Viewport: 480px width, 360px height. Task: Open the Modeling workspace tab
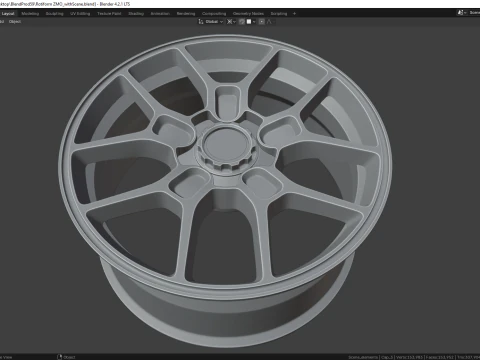click(x=30, y=14)
